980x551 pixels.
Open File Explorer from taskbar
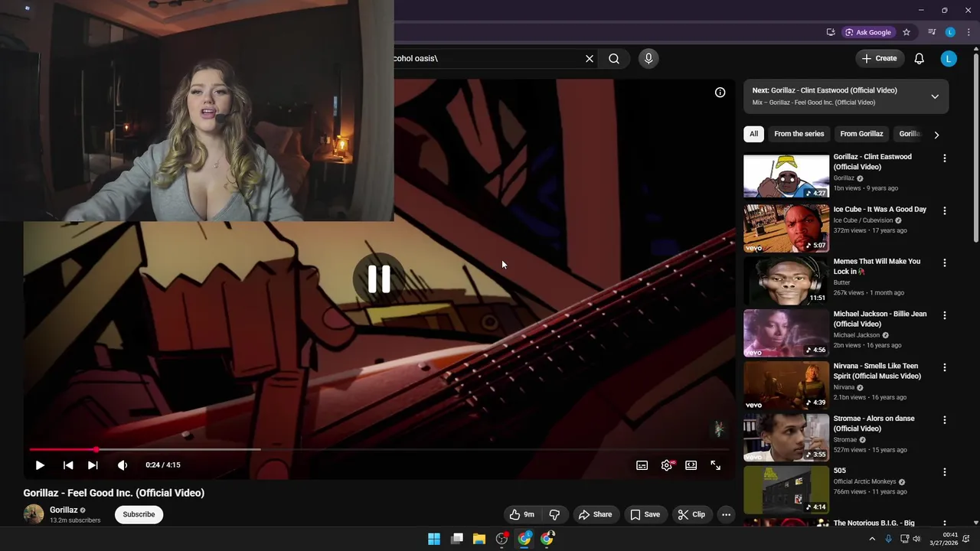point(479,539)
